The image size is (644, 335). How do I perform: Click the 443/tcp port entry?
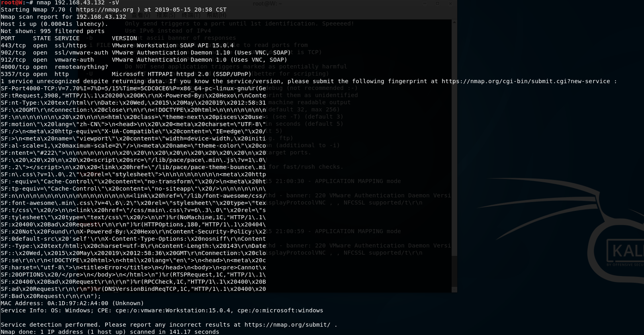point(13,45)
